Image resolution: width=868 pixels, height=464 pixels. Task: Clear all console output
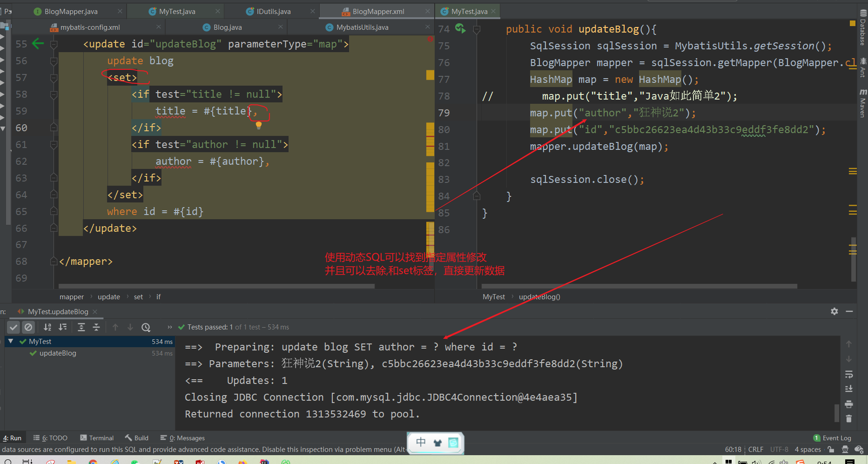tap(849, 419)
